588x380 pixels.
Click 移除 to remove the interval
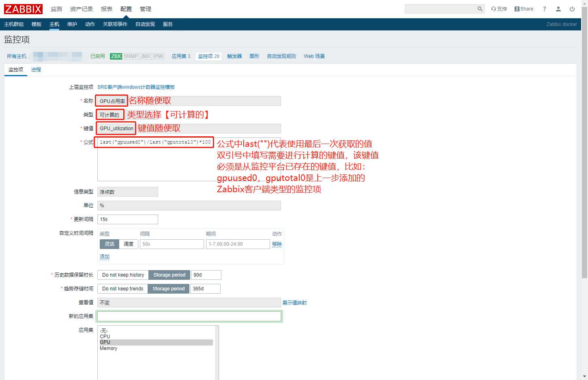click(x=277, y=244)
